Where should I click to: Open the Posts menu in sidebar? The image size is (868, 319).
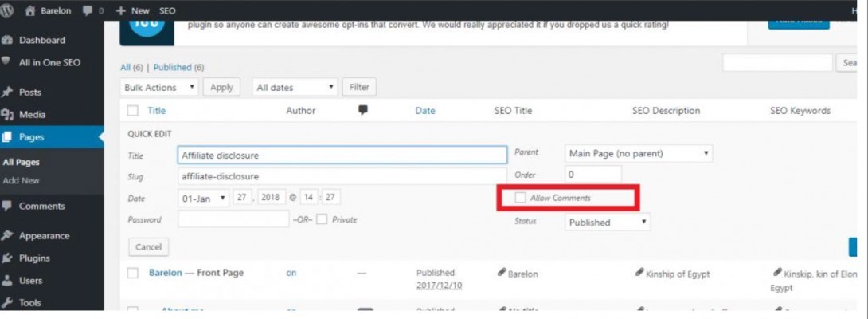coord(30,93)
